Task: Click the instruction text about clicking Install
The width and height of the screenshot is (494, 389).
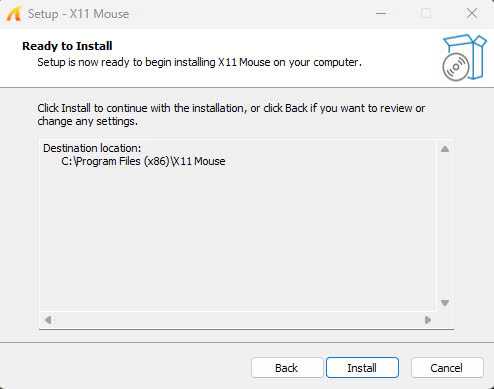Action: point(231,115)
